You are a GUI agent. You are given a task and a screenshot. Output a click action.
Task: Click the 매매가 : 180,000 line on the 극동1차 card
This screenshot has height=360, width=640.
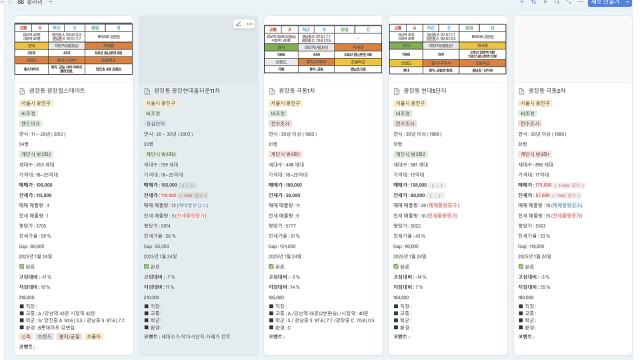click(285, 185)
